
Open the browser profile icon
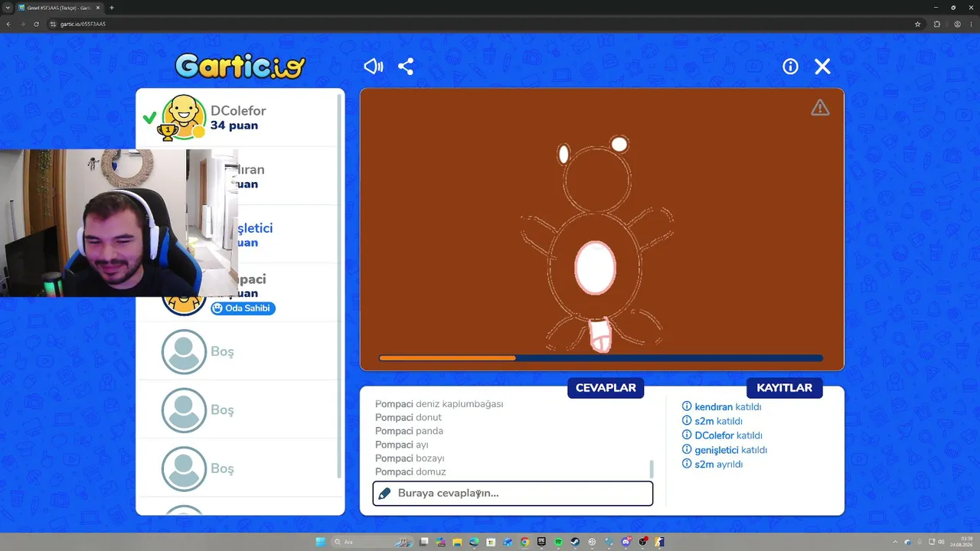pyautogui.click(x=957, y=24)
